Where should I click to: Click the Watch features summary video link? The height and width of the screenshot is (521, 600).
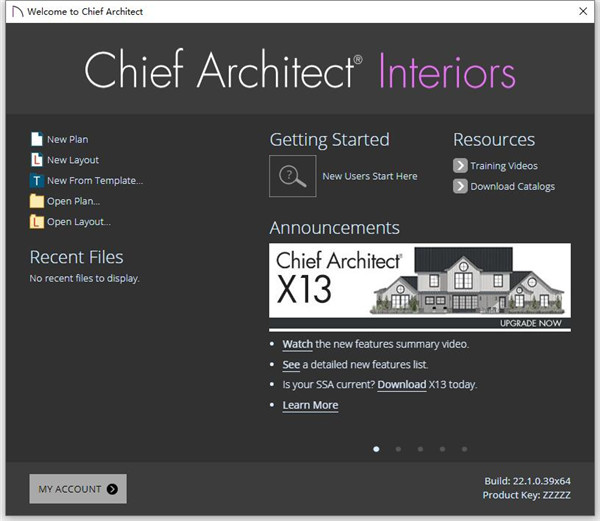tap(298, 344)
